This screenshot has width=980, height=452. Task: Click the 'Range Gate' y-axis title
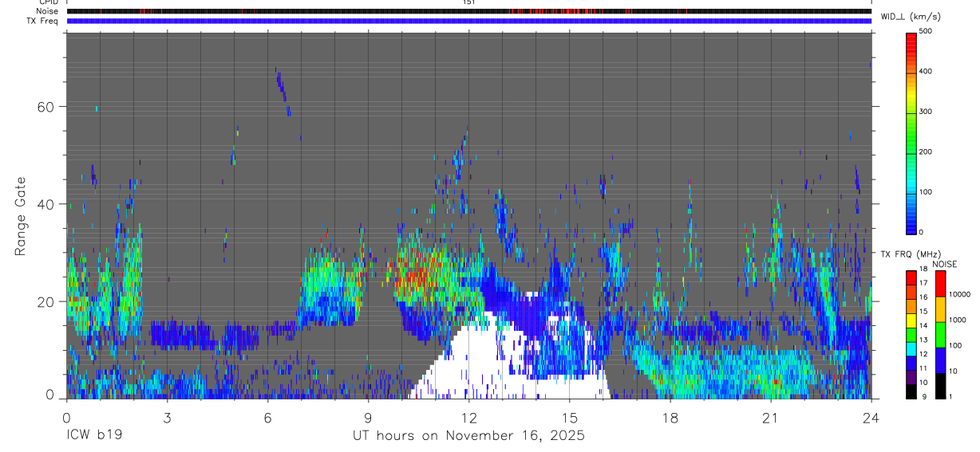point(22,217)
